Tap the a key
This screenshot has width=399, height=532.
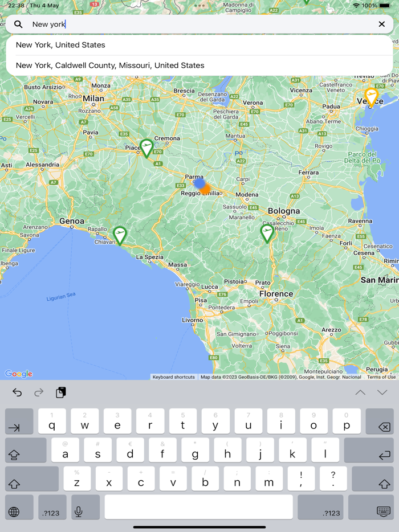coord(65,450)
